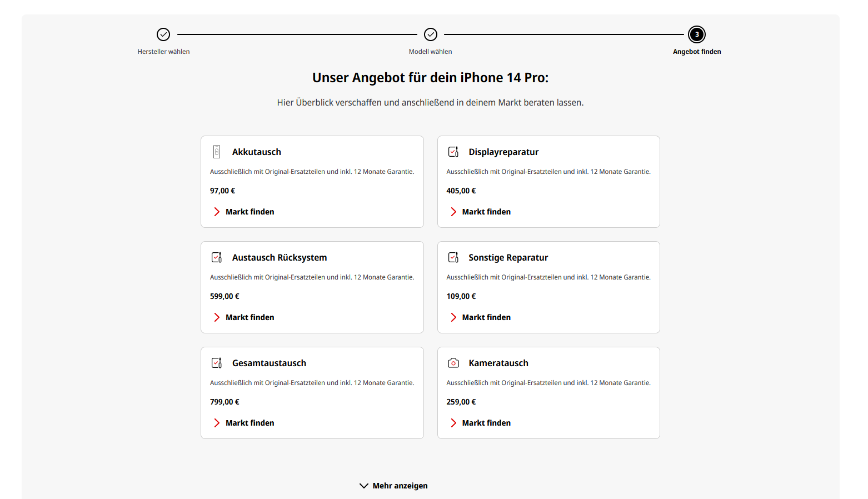Screen dimensions: 868x499
Task: Click the heading Unser Angebot für dein iPhone 14 Pro
Action: 431,78
